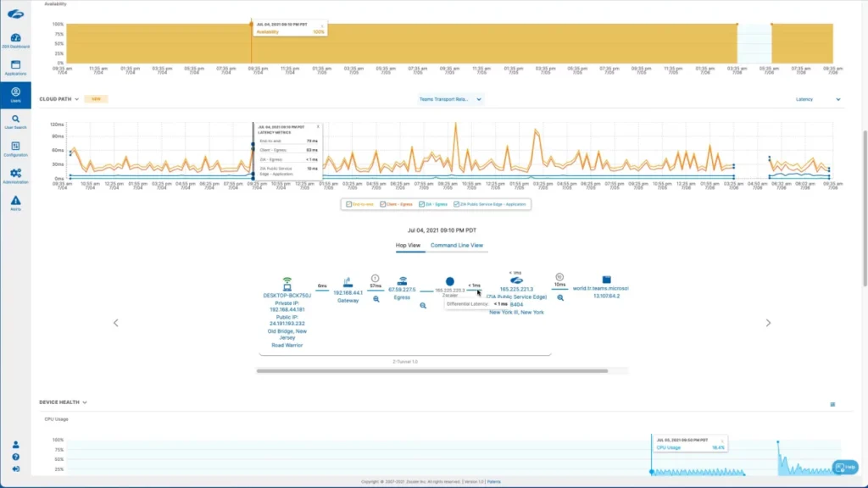Open the Teams Transport Relay dropdown

(x=450, y=99)
